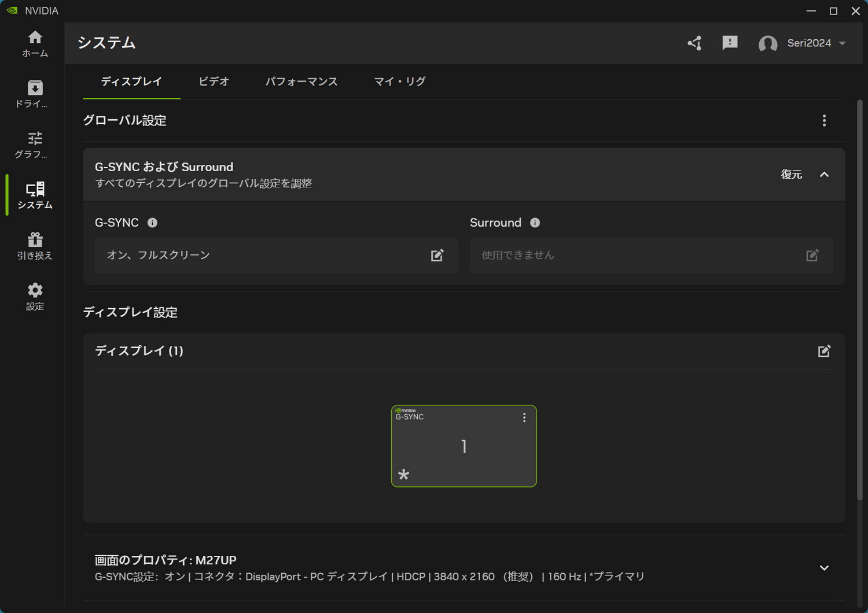Open the edit pencil for G-SYNC setting
Screen dimensions: 868x613
coord(437,255)
